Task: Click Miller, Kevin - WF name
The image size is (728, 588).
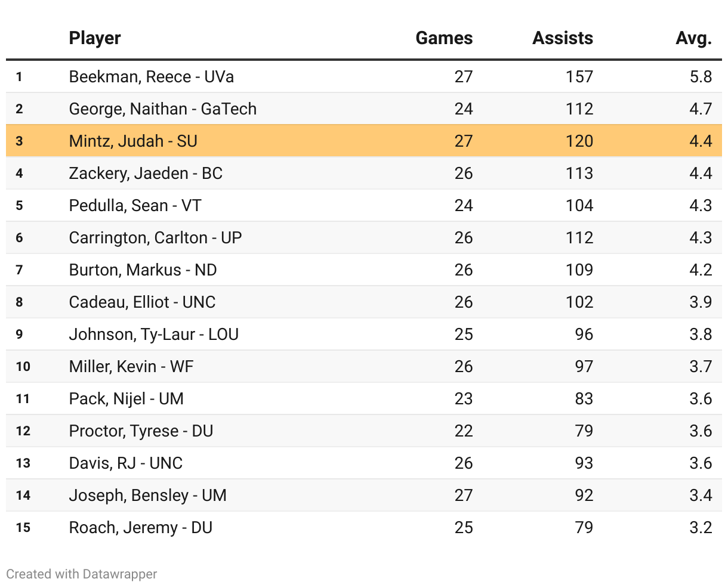Action: pyautogui.click(x=131, y=367)
